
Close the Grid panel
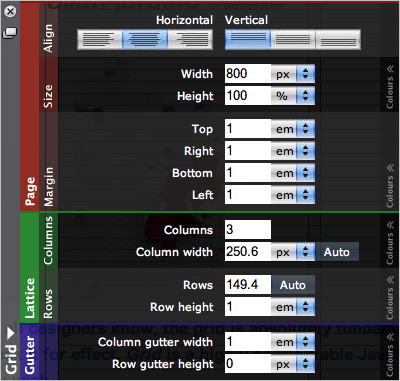point(10,12)
